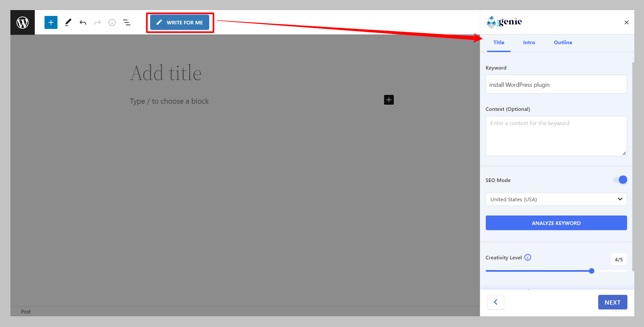Open the document details info icon
The height and width of the screenshot is (327, 644).
[x=112, y=22]
